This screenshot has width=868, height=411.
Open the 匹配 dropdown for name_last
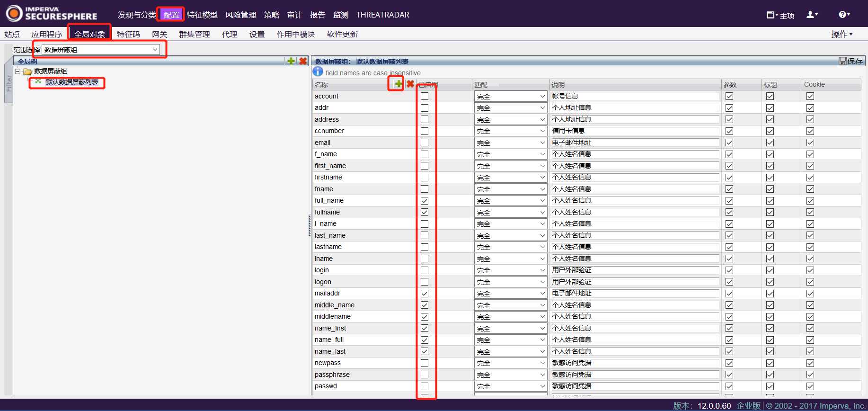(511, 351)
